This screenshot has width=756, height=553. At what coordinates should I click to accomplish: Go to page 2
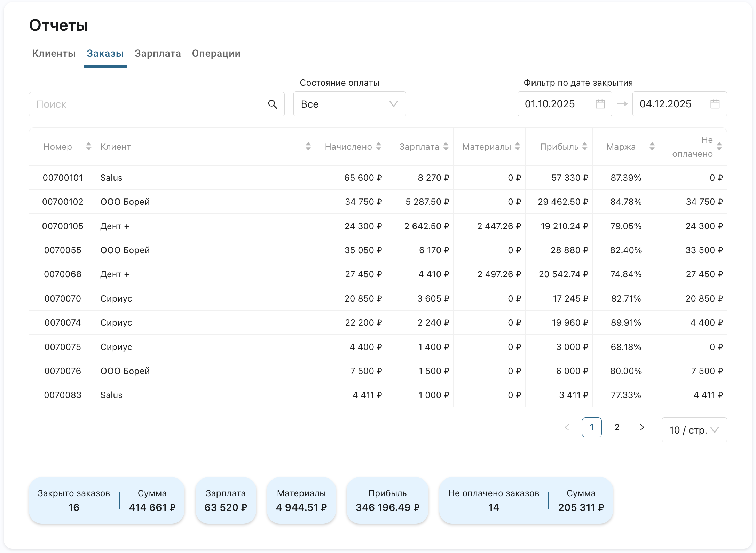617,427
